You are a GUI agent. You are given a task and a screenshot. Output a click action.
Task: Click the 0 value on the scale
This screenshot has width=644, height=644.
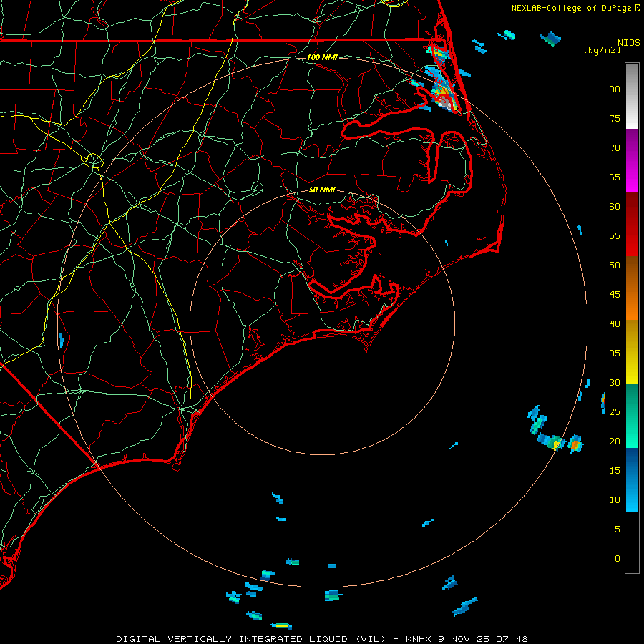[618, 559]
